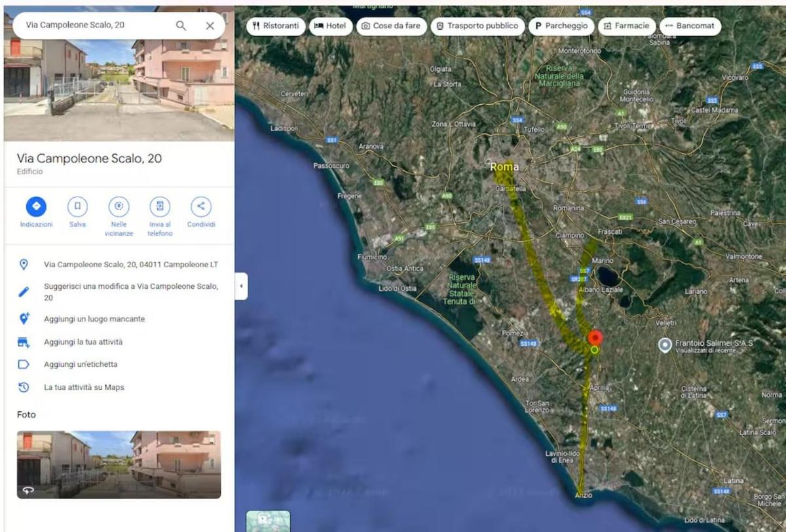Select the Ristoranti filter chip

pos(276,26)
